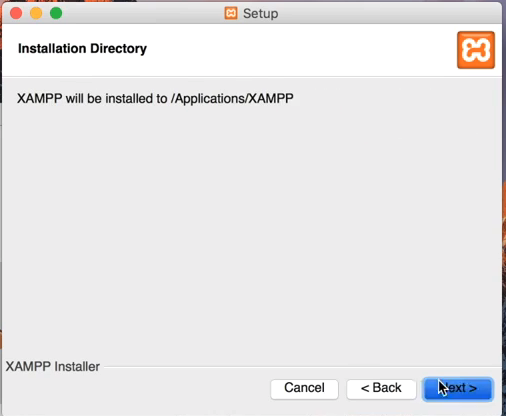506x416 pixels.
Task: Select the Installation Directory heading text
Action: pyautogui.click(x=82, y=49)
